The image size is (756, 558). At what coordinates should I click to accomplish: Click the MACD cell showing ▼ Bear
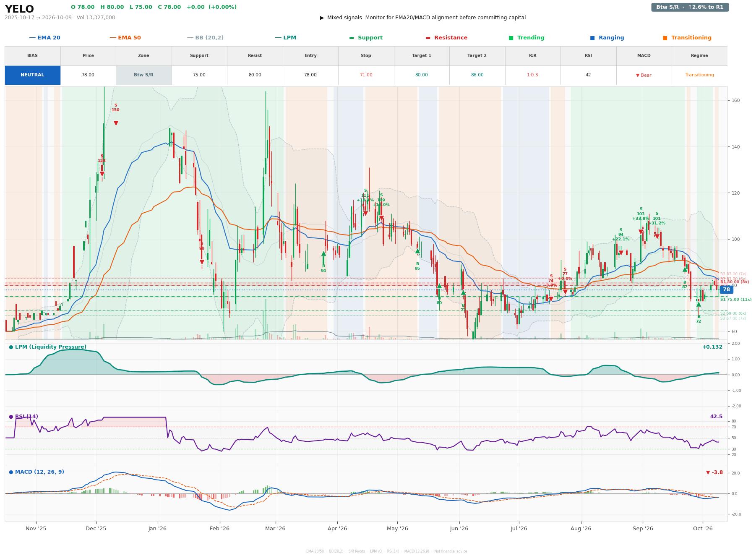644,75
